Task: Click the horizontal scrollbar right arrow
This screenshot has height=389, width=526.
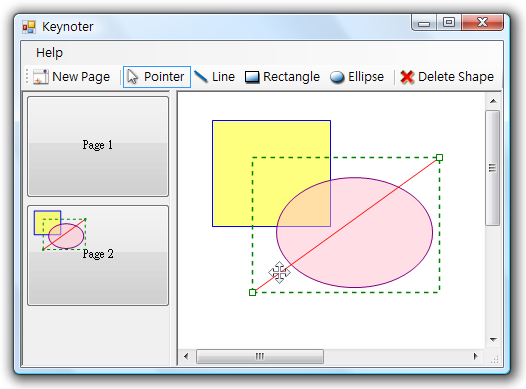Action: click(475, 356)
